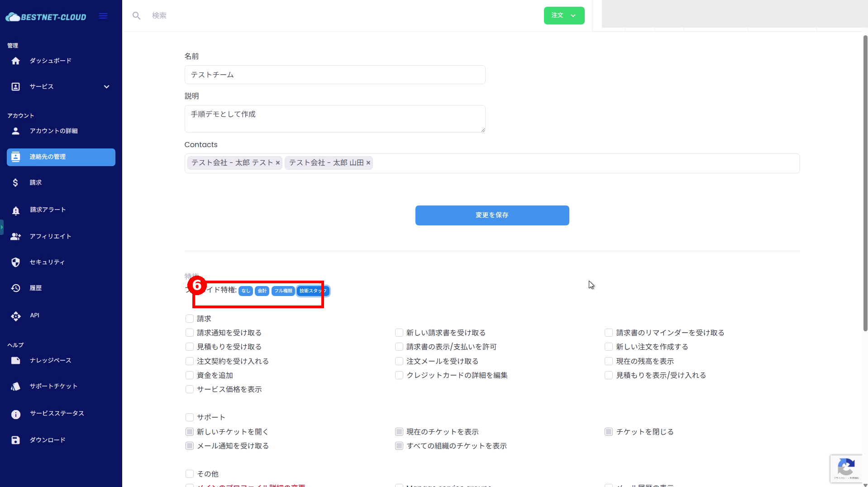Image resolution: width=868 pixels, height=487 pixels.
Task: Click the セキュリティ shield icon
Action: pos(16,263)
